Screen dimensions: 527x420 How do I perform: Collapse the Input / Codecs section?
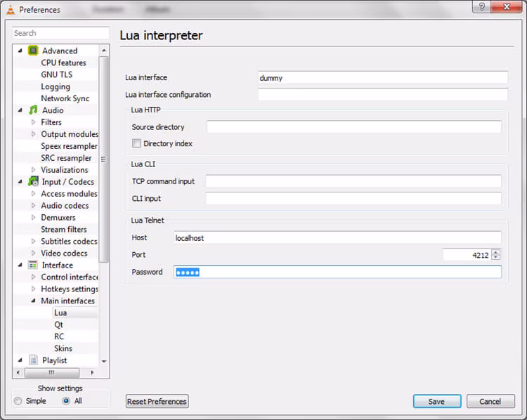(20, 182)
